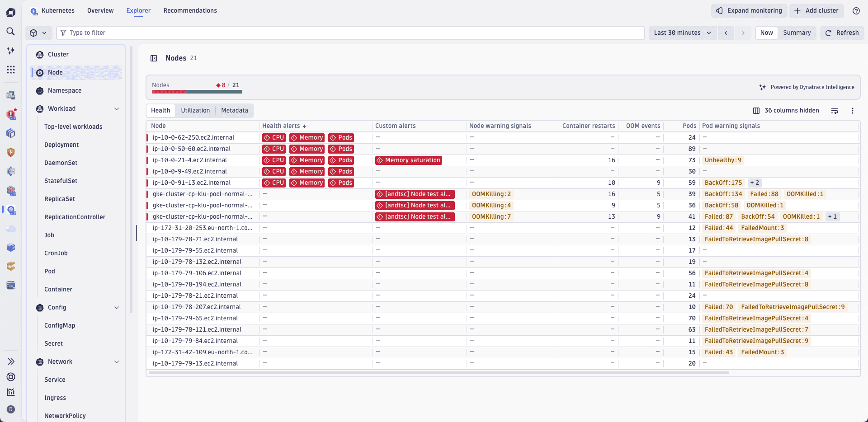
Task: Open the app launcher grid icon
Action: [x=11, y=70]
